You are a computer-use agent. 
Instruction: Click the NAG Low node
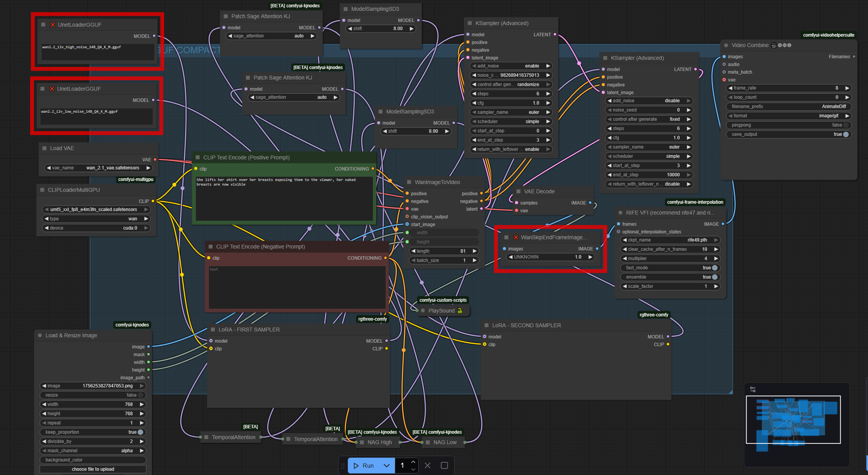click(445, 442)
